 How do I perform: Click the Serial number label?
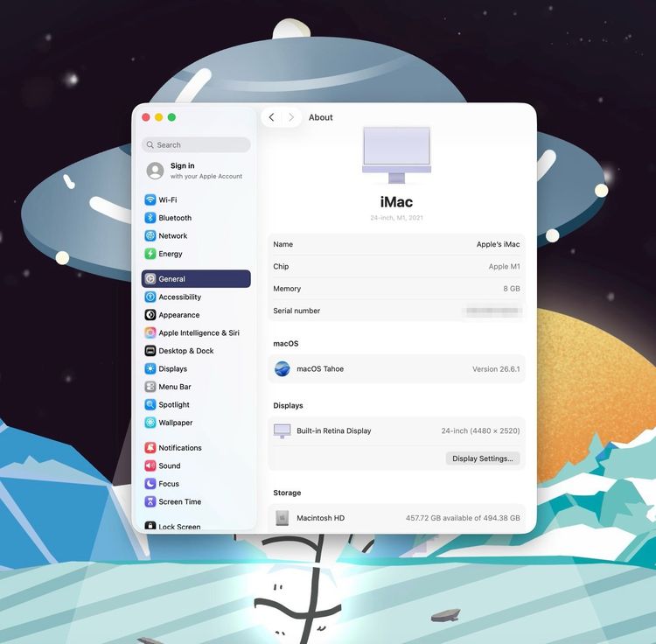pos(297,311)
